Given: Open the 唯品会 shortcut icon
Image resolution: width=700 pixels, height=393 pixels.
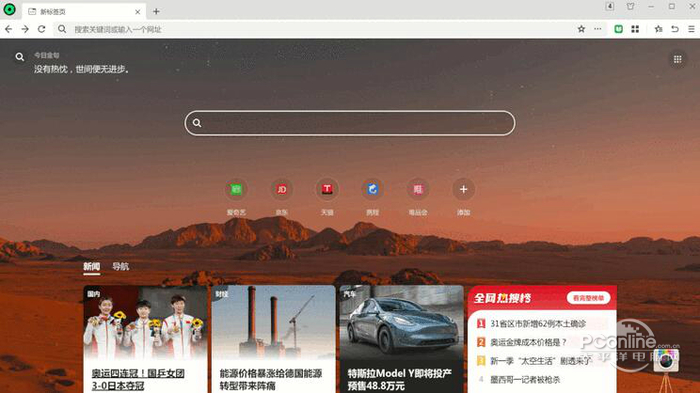Looking at the screenshot, I should [418, 189].
